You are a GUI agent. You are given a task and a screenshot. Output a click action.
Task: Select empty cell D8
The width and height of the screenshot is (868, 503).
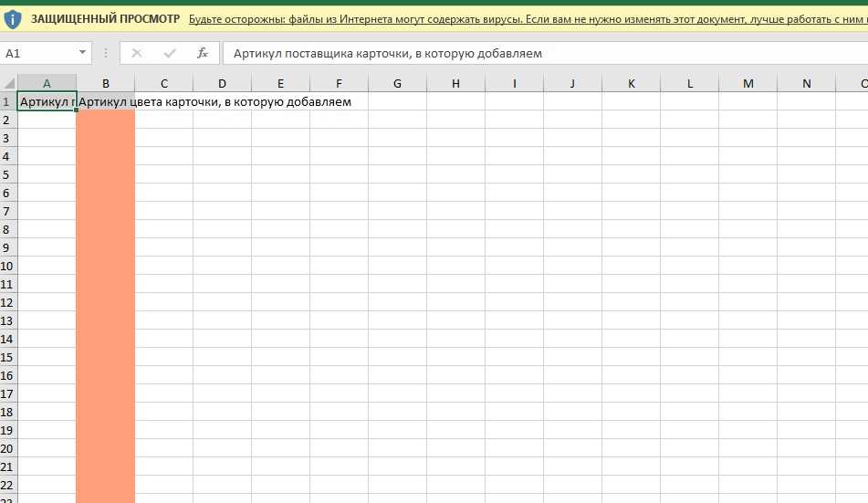[222, 229]
